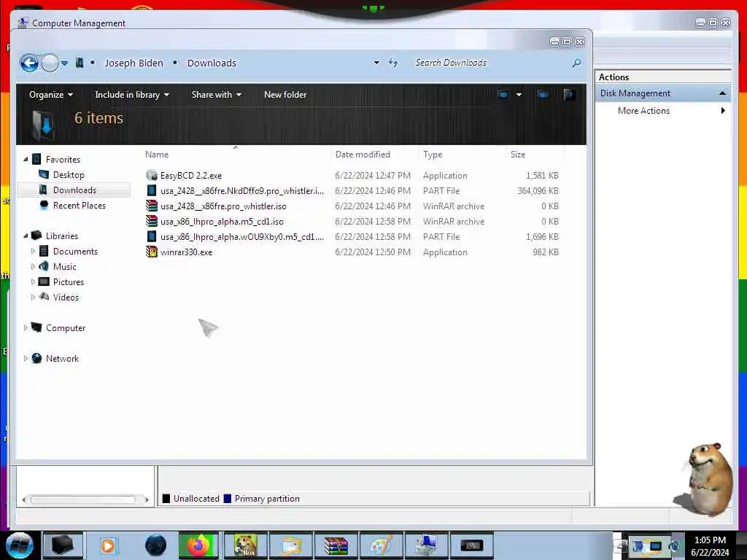Click the 364,096 KB size cell
Screen dimensions: 747x560
tap(538, 190)
